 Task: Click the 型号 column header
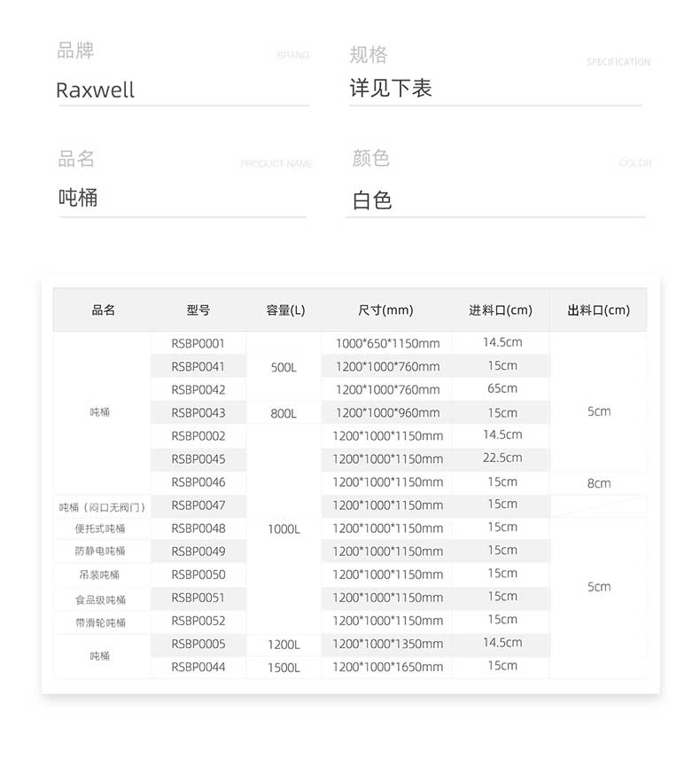coord(198,310)
